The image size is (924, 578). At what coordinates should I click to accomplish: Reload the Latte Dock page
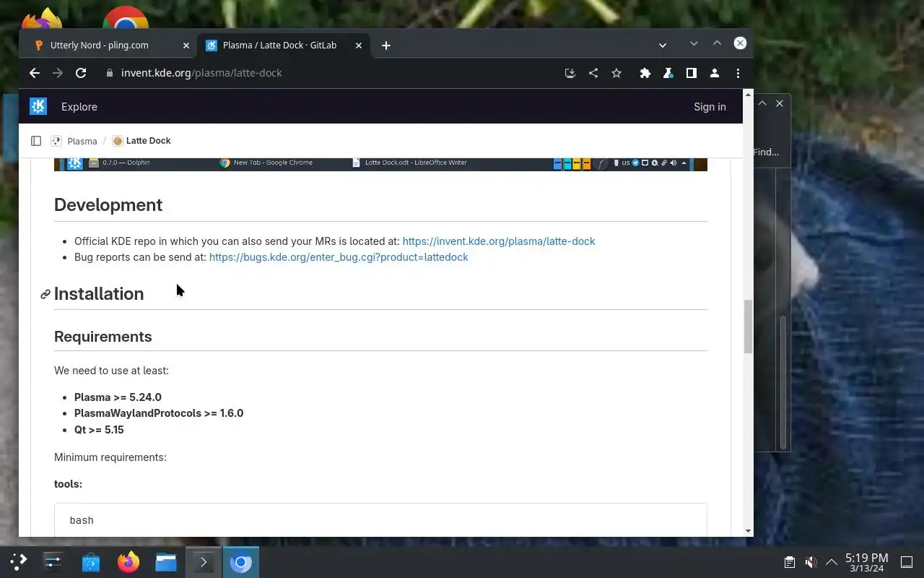81,73
